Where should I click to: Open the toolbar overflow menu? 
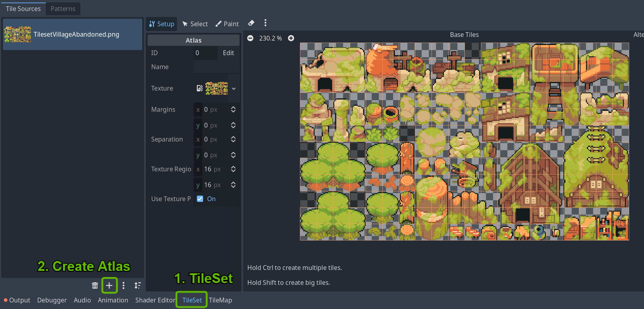tap(265, 23)
